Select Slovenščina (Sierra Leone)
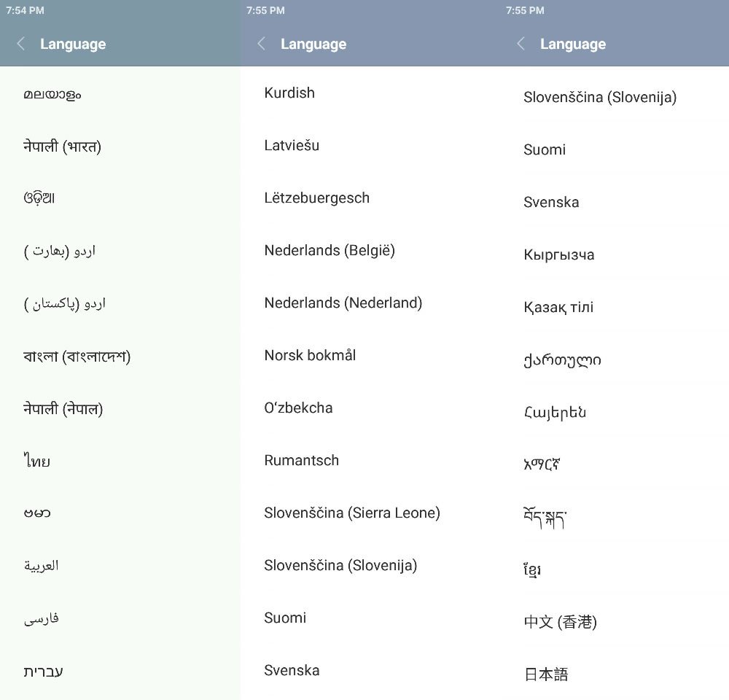 pyautogui.click(x=352, y=513)
